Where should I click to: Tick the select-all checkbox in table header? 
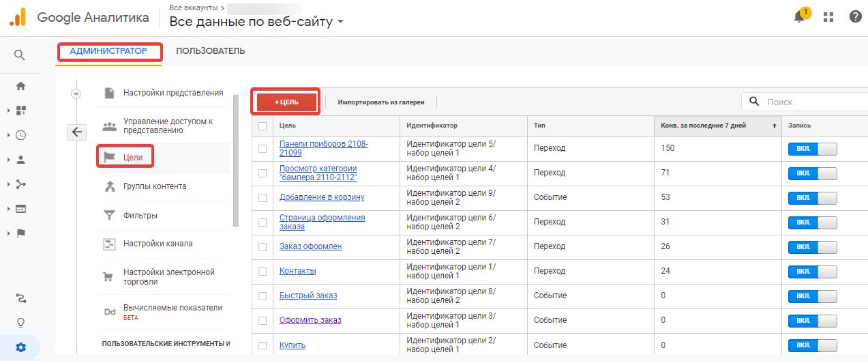[263, 126]
